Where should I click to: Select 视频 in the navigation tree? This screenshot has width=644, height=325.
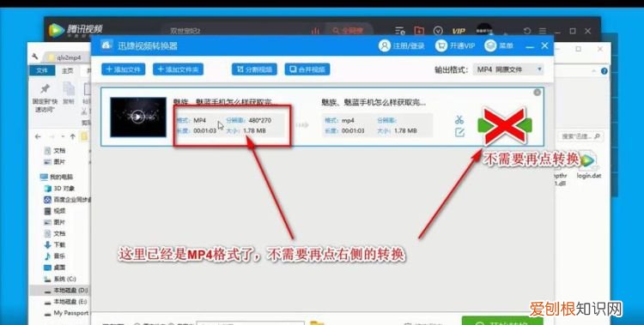pyautogui.click(x=59, y=211)
